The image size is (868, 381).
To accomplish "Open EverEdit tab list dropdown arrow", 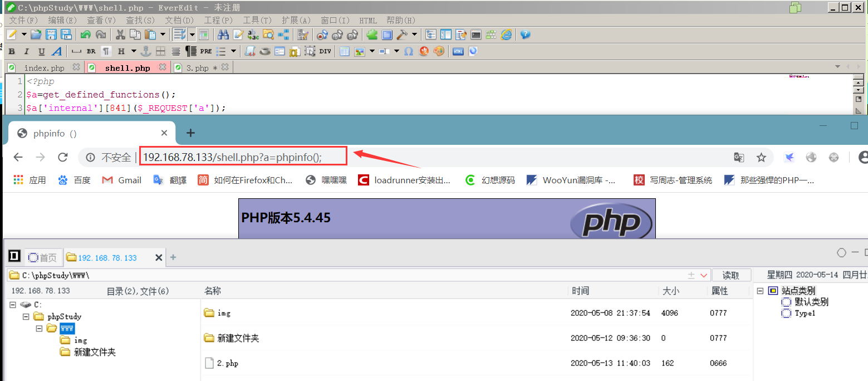I will (x=837, y=67).
